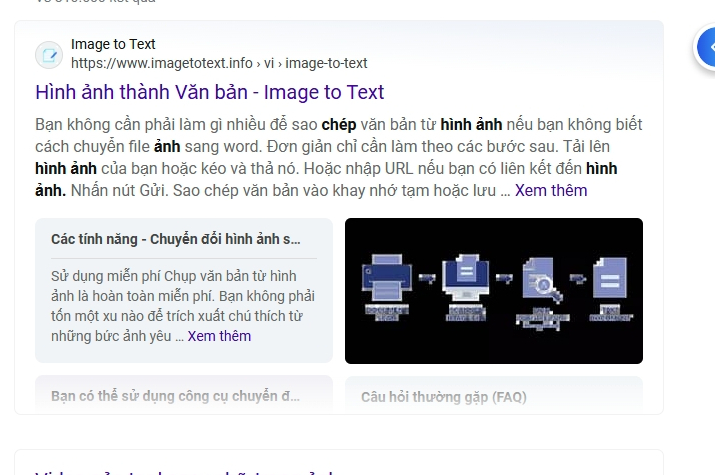Open the 'Hình ảnh thành Văn bản - Image to Text' result
This screenshot has width=715, height=475.
coord(210,92)
